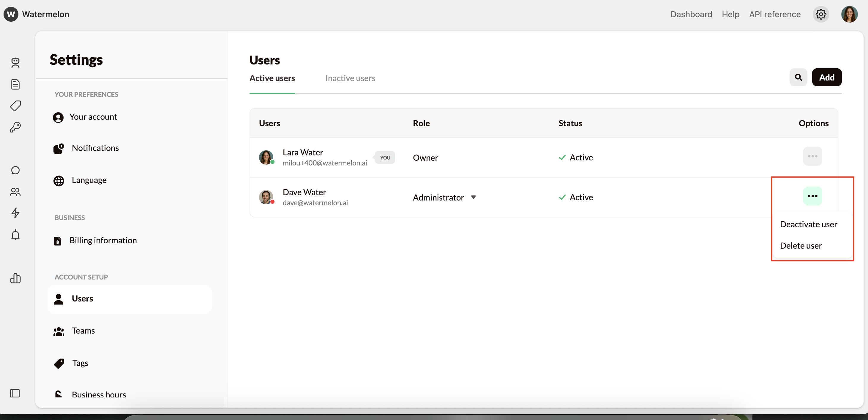Open the search icon near Add button
The width and height of the screenshot is (868, 420).
(798, 77)
